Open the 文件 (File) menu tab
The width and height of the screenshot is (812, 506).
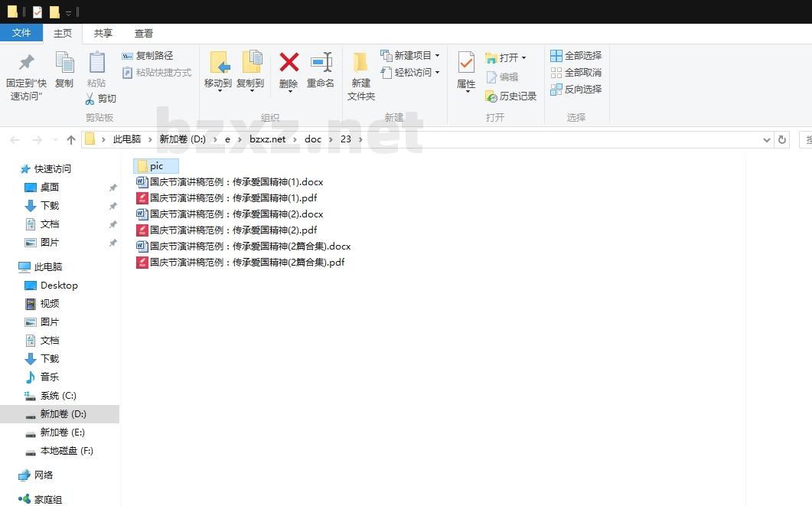point(21,33)
